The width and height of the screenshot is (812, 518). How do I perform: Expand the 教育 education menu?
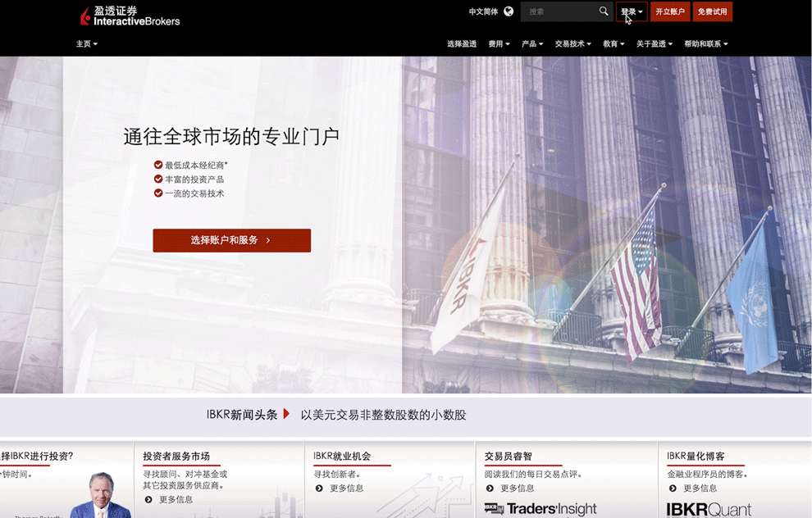coord(614,44)
